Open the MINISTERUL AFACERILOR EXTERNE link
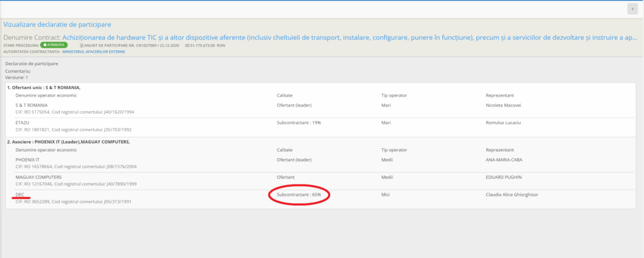Screen dimensions: 644x258 click(x=94, y=52)
